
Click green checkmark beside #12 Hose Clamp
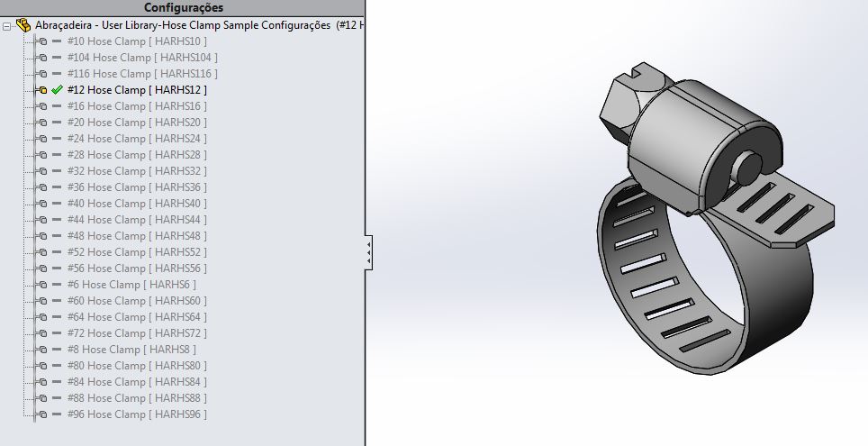click(x=57, y=89)
